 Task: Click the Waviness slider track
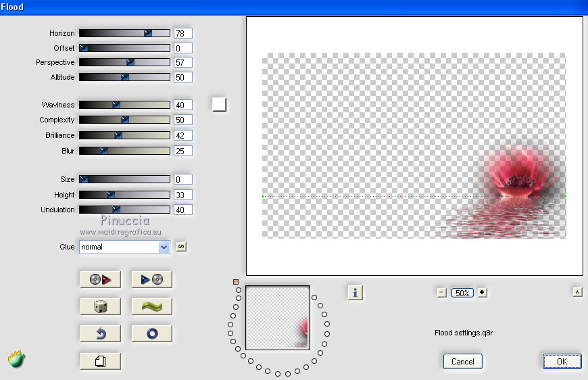tap(124, 105)
